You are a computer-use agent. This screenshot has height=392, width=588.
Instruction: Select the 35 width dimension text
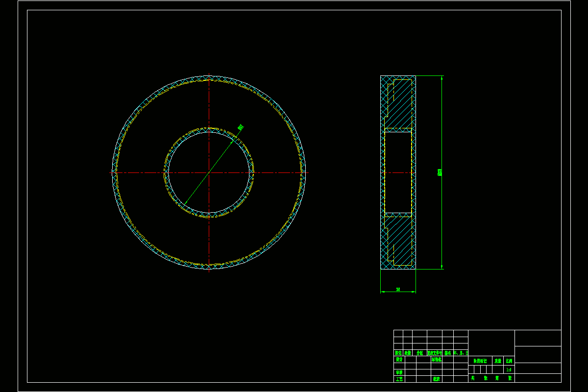coord(398,290)
